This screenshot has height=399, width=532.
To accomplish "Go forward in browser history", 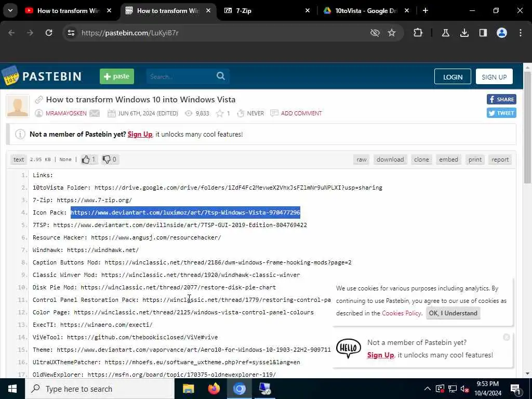I will pos(30,33).
